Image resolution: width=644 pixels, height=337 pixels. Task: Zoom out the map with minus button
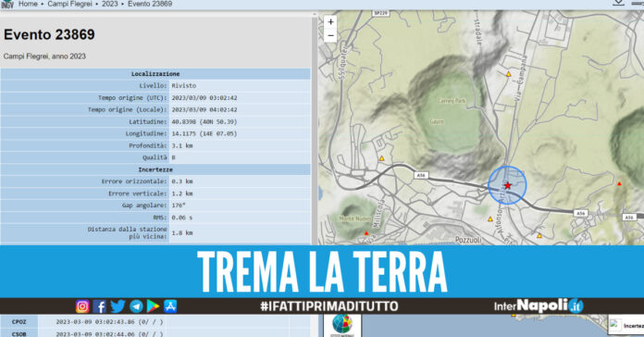(330, 36)
